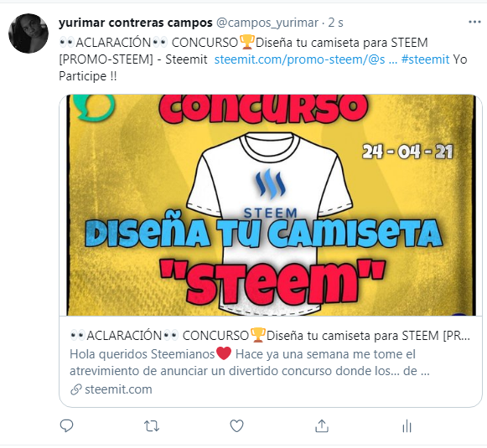Open the Hola queridos Steemianos card description
Screen dimensions: 487x448
click(x=250, y=363)
